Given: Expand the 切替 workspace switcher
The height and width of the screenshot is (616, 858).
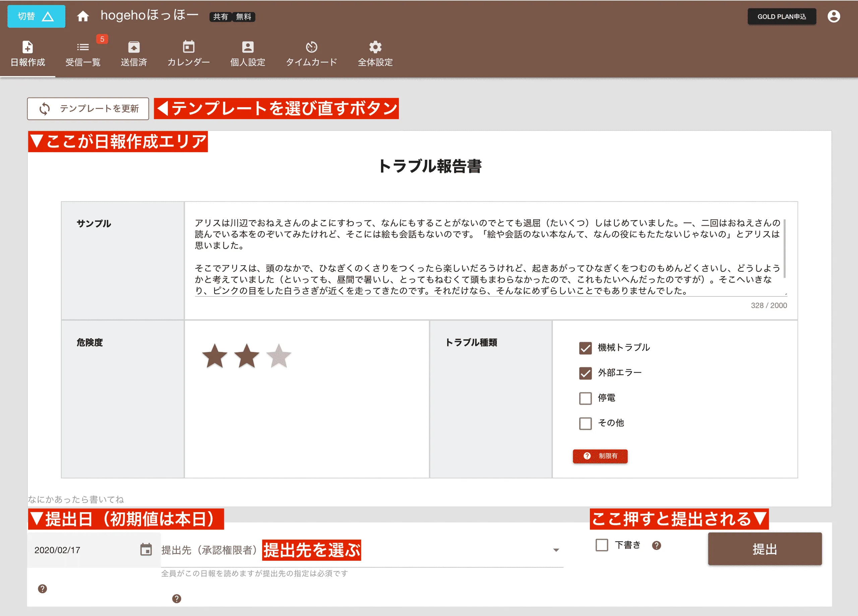Looking at the screenshot, I should tap(36, 16).
